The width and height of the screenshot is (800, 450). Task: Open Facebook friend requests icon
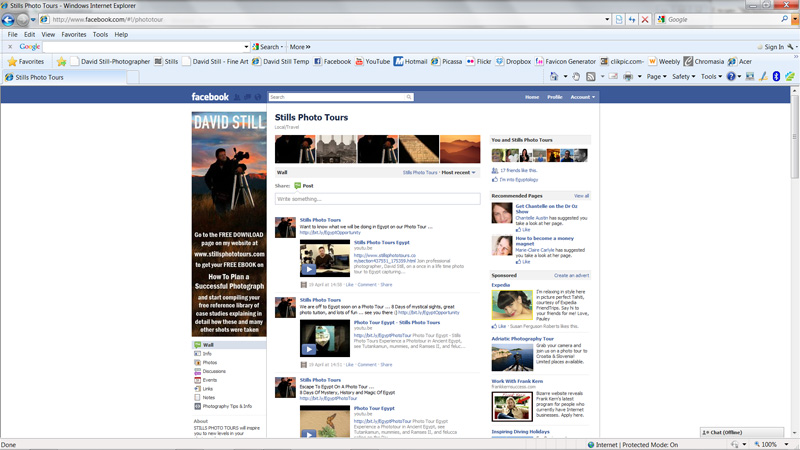[237, 97]
